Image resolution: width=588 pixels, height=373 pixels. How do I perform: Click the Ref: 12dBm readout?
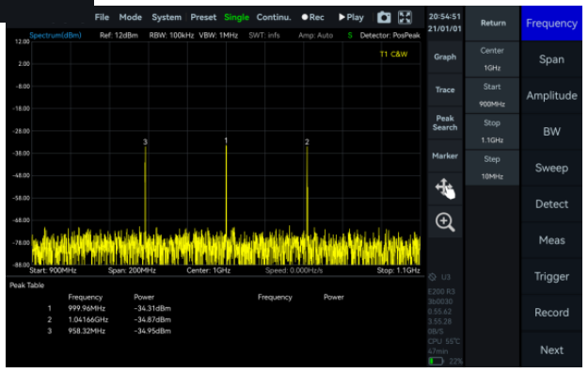[x=119, y=35]
